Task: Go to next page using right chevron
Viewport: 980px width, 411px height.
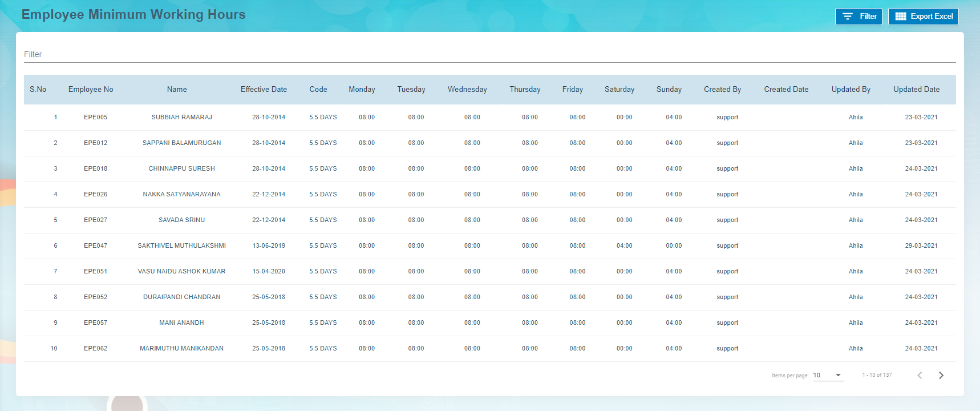Action: click(941, 375)
